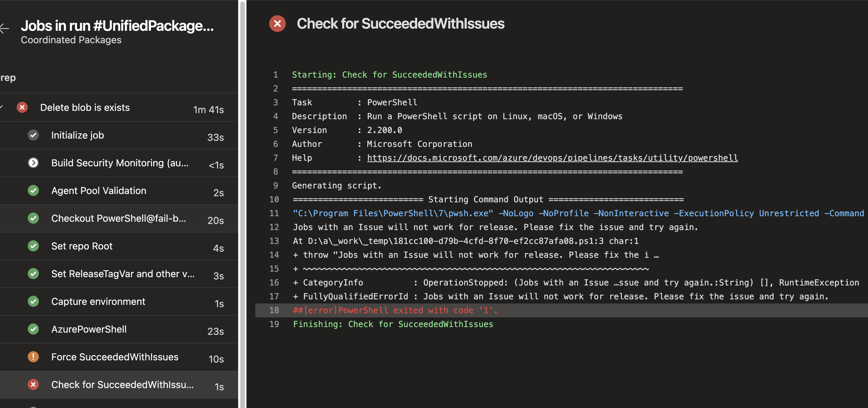Click the 23s duration of AzurePowerShell
868x408 pixels.
[216, 331]
